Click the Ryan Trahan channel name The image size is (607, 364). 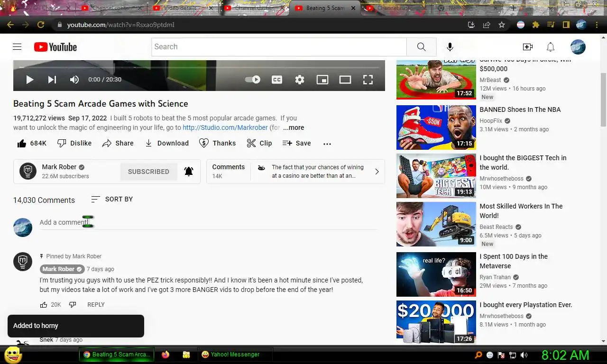(495, 277)
